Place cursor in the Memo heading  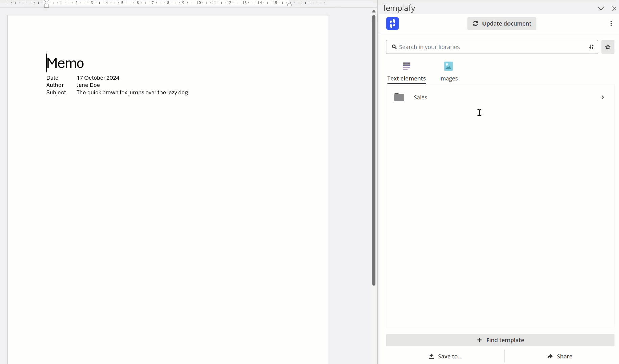[65, 63]
